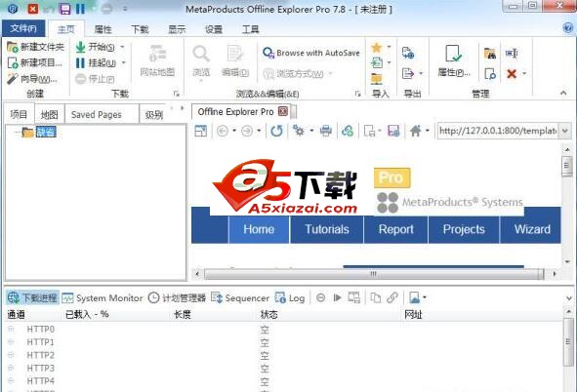Click the Wizard link on the page
The height and width of the screenshot is (392, 577).
(532, 229)
